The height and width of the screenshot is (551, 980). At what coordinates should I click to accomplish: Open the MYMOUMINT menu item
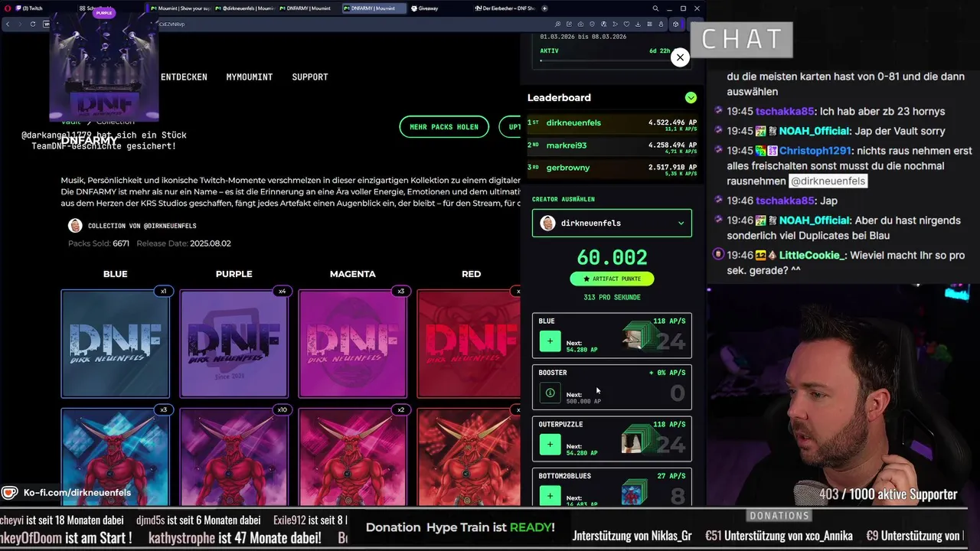click(250, 77)
